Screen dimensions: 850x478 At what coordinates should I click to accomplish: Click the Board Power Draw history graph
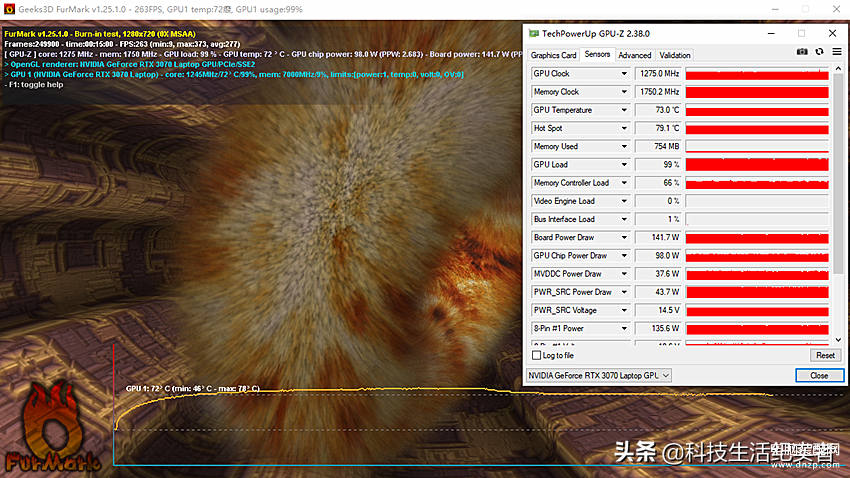point(757,237)
